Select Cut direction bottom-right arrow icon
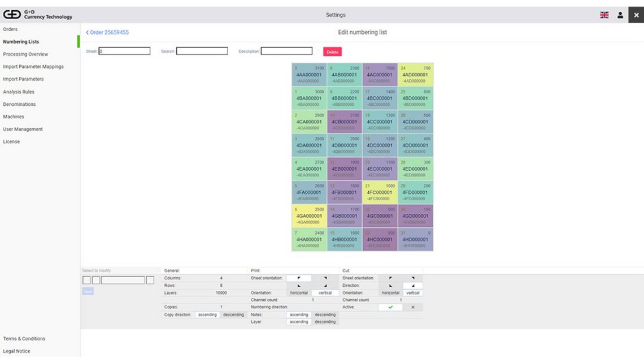 point(413,286)
